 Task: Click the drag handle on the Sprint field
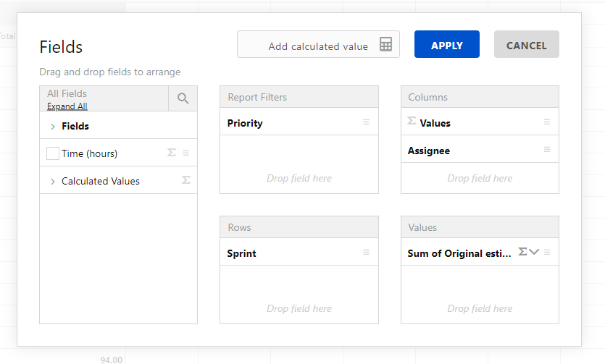pyautogui.click(x=366, y=253)
